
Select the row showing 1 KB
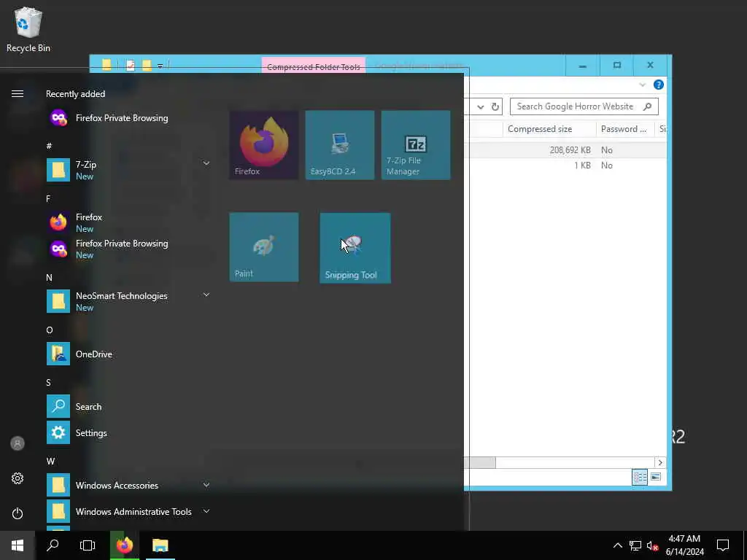565,166
